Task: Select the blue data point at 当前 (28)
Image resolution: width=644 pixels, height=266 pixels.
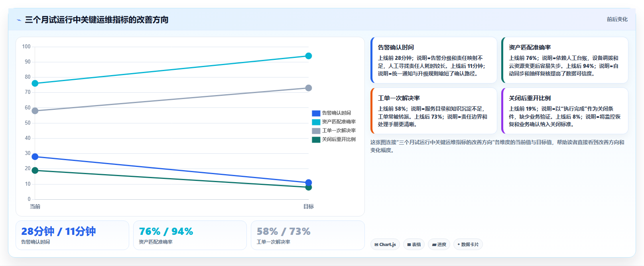Action: click(35, 157)
